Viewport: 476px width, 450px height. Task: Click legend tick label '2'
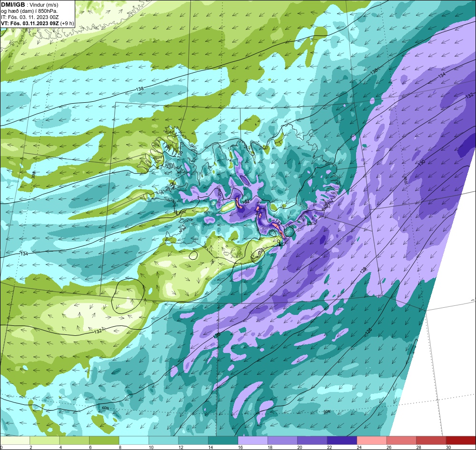(30, 447)
